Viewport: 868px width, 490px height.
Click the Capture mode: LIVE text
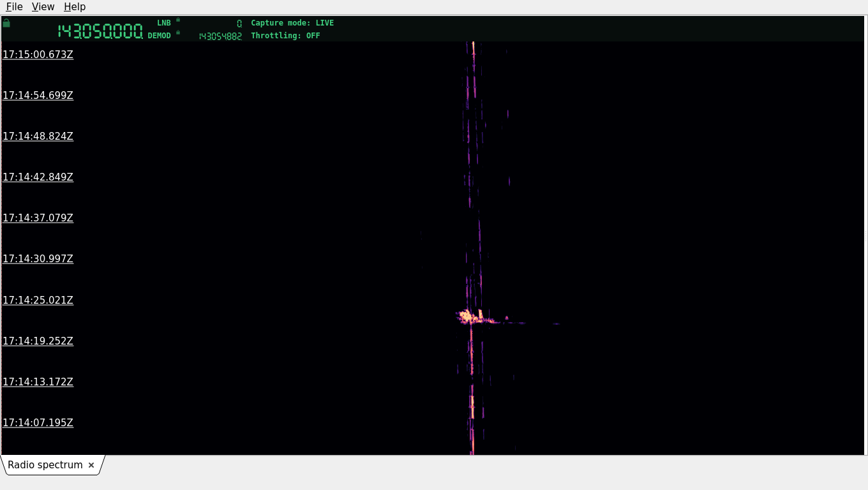pyautogui.click(x=292, y=23)
